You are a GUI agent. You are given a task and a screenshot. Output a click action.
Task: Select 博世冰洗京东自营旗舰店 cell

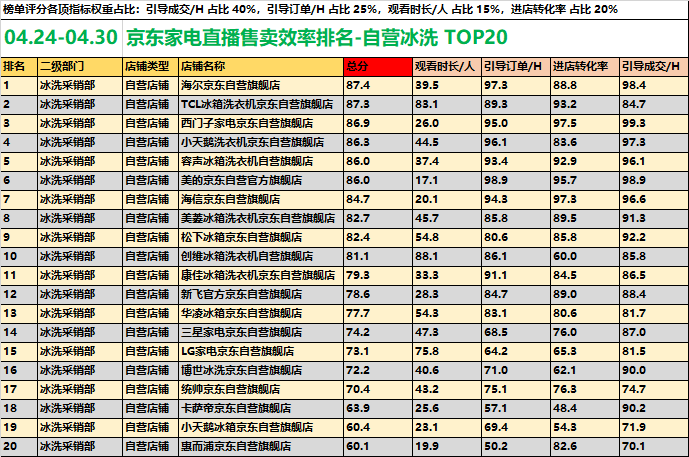[x=261, y=370]
